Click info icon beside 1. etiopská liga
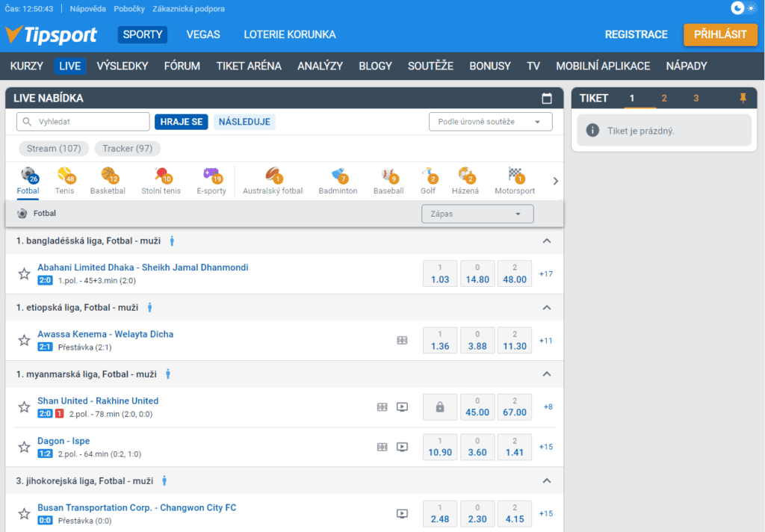The height and width of the screenshot is (532, 765). 149,308
